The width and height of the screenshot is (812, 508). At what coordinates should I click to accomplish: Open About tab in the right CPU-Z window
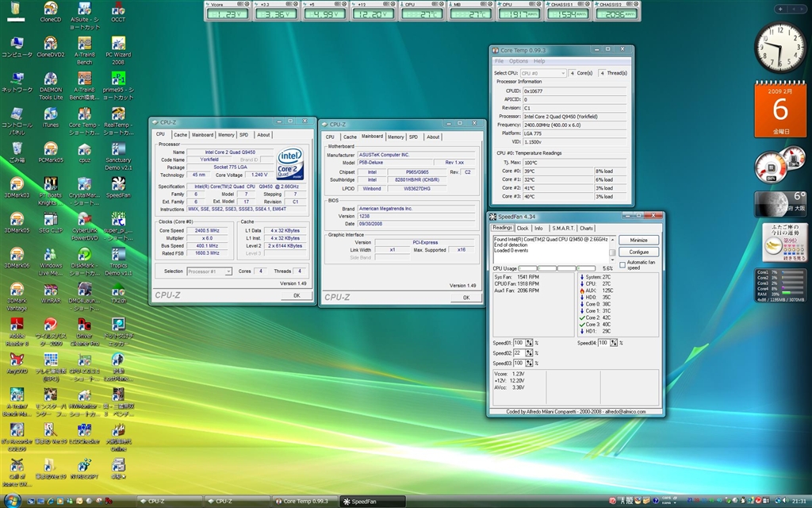(x=433, y=137)
